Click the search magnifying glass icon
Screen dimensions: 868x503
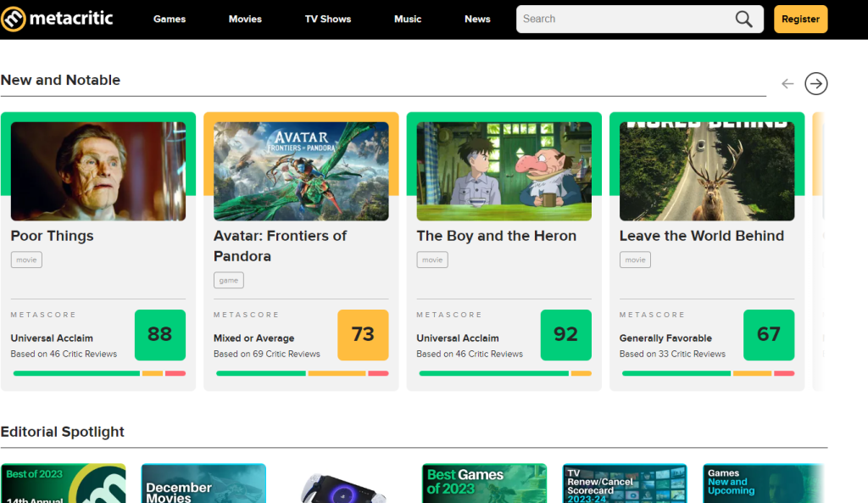tap(743, 19)
